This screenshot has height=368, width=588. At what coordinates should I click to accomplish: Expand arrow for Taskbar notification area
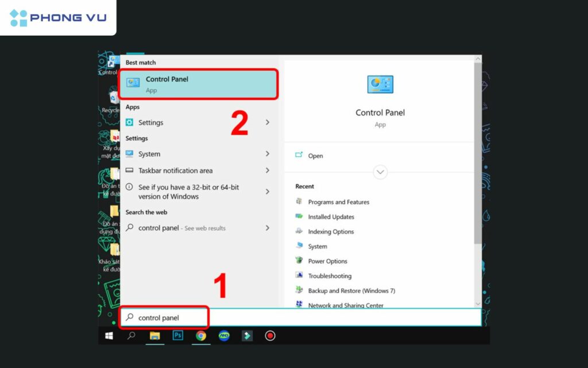point(268,171)
